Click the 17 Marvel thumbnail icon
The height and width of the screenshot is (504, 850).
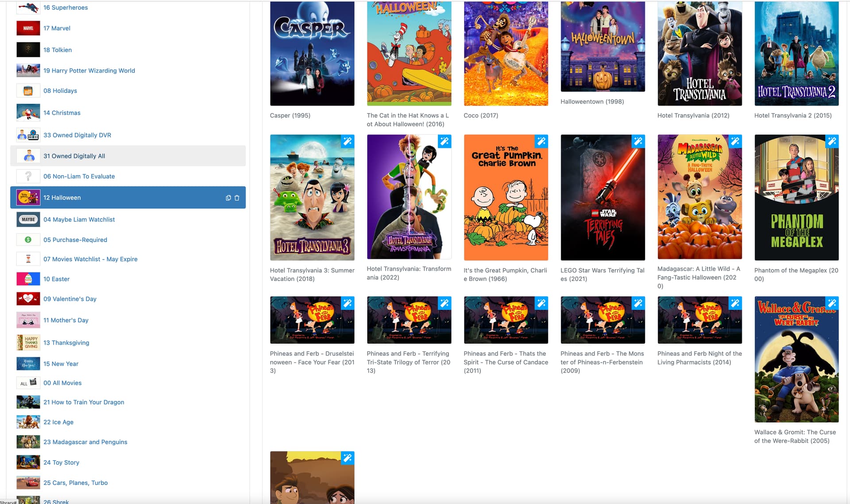click(x=28, y=28)
